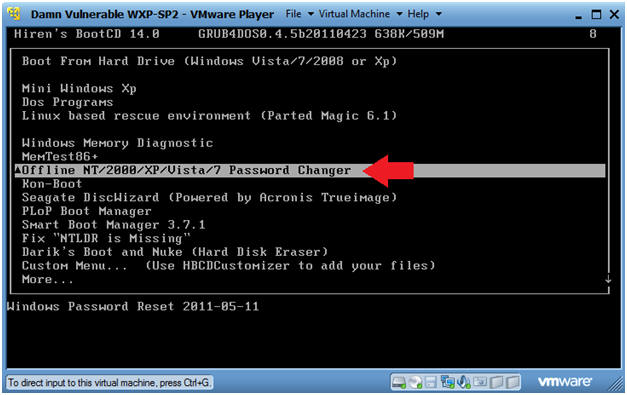
Task: Open the Help menu
Action: pyautogui.click(x=424, y=14)
